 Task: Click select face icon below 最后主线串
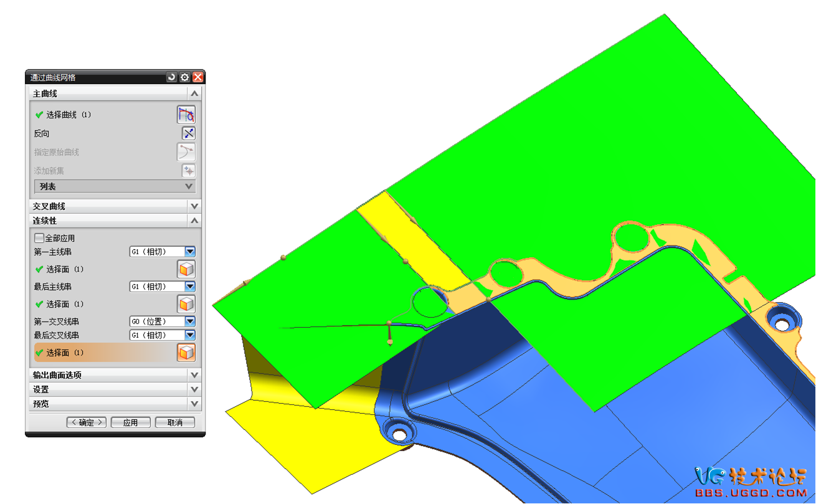point(186,304)
